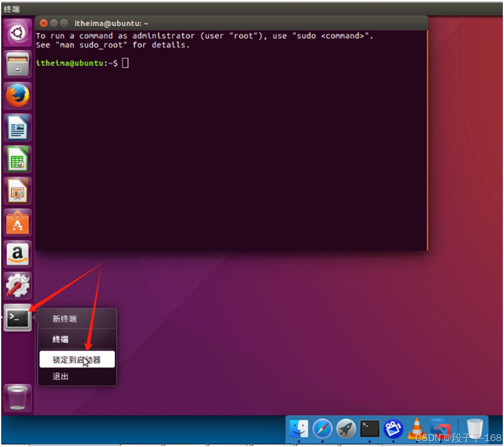This screenshot has width=504, height=447.
Task: Open LibreOffice Calc from the launcher
Action: tap(17, 159)
